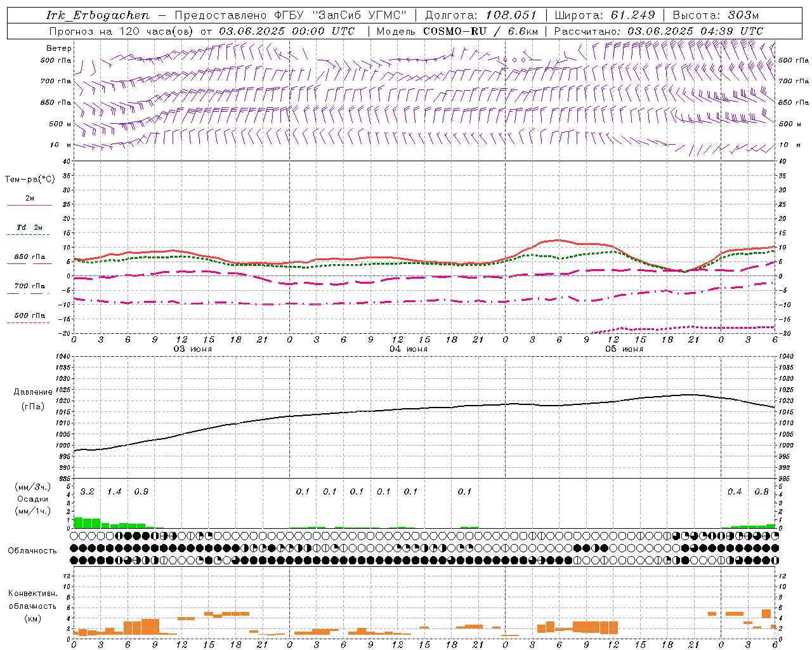This screenshot has width=812, height=650.
Task: Select the forecast start time 03.06.2025 00:00 UTC
Action: 287,31
